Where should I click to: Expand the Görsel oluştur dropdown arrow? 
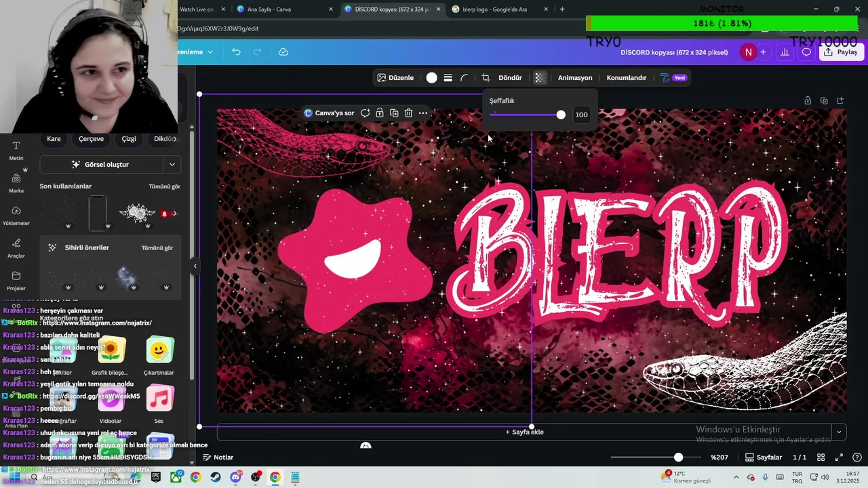tap(172, 165)
